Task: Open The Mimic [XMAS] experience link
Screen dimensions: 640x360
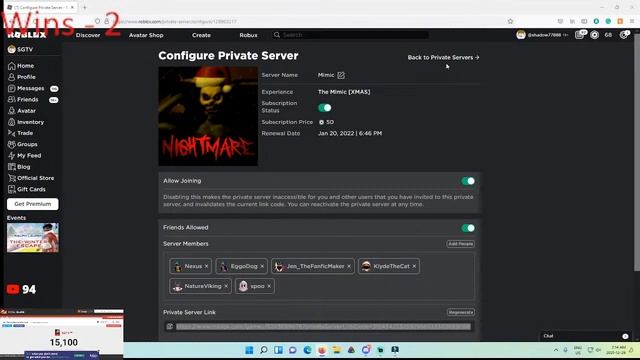Action: point(344,92)
